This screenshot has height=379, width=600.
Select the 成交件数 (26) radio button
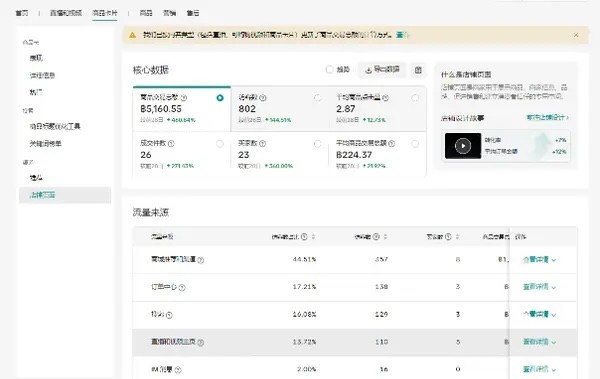[x=220, y=144]
